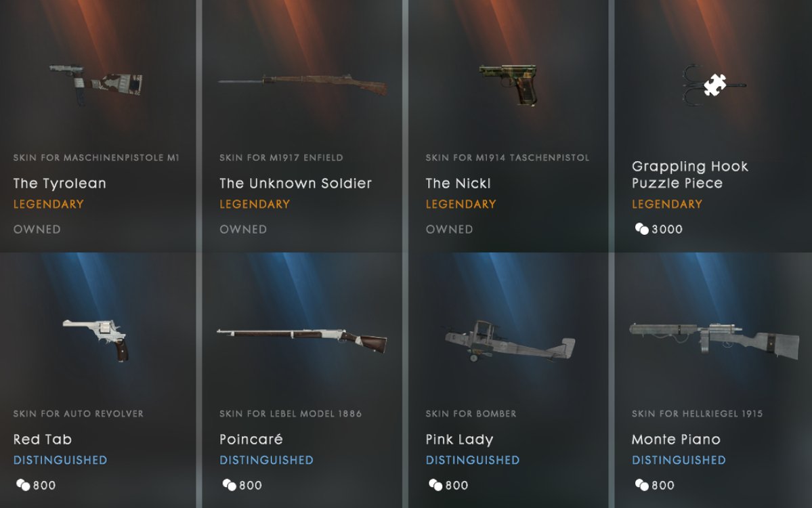Screen dimensions: 812x508
Task: Click Skin for M1917 Enfield caption
Action: pos(281,157)
